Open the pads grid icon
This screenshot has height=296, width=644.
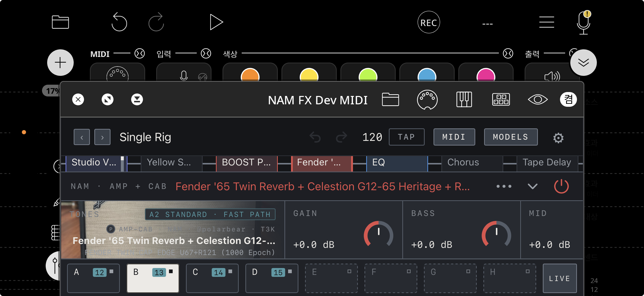coord(501,99)
